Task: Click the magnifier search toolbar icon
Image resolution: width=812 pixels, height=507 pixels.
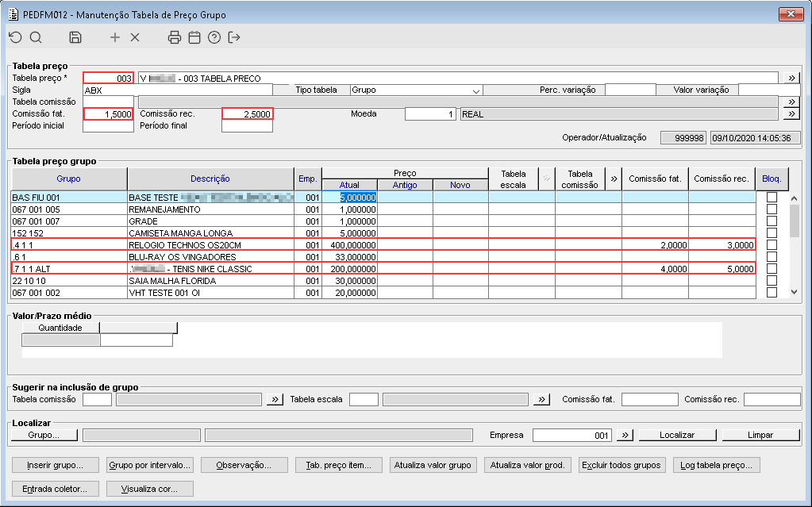Action: click(36, 37)
